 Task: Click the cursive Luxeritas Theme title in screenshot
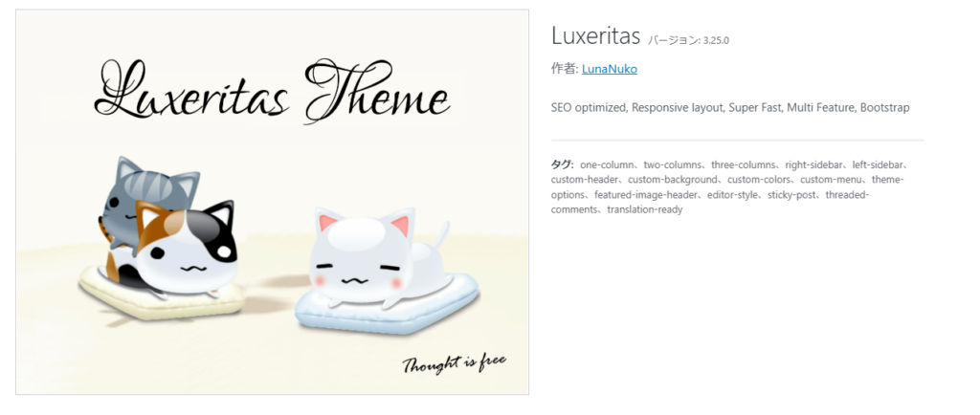coord(272,91)
